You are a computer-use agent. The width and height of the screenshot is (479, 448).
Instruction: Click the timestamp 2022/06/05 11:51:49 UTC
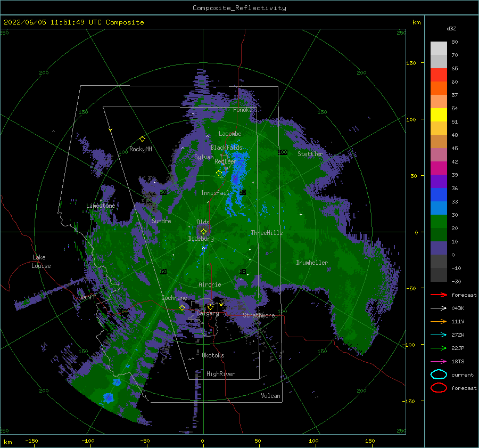[53, 22]
